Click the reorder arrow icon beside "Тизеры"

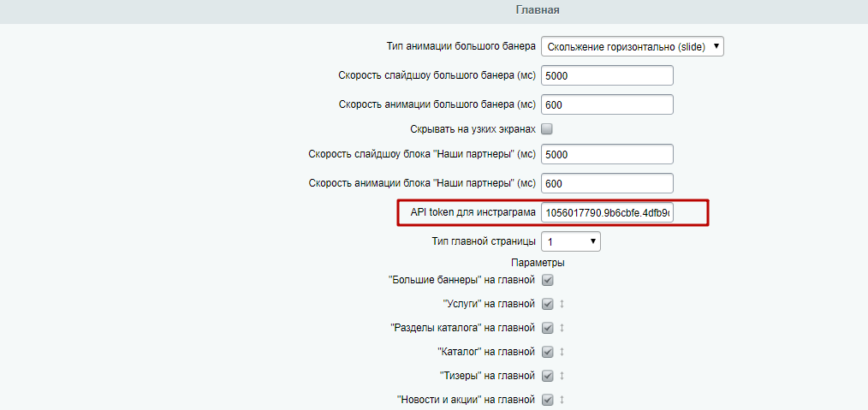click(562, 376)
